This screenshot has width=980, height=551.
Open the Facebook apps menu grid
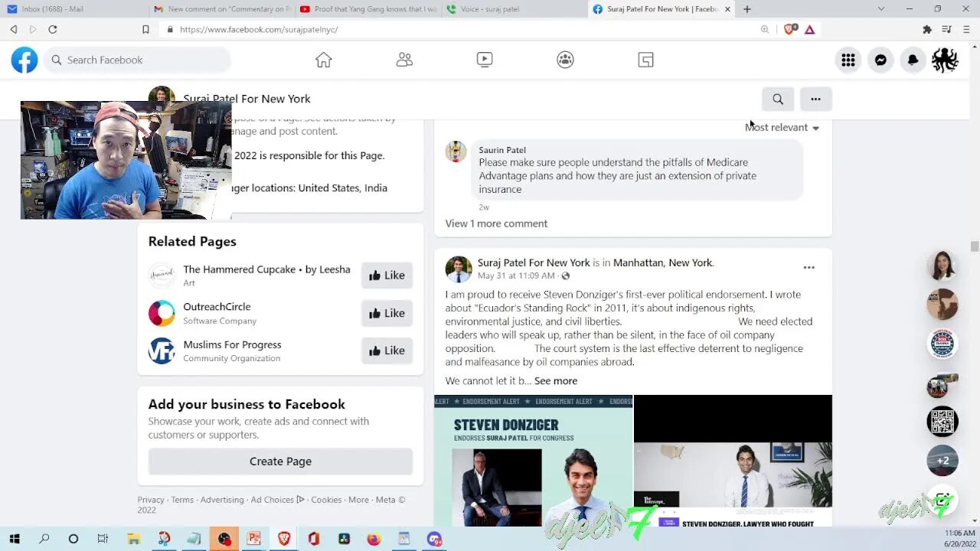[848, 60]
